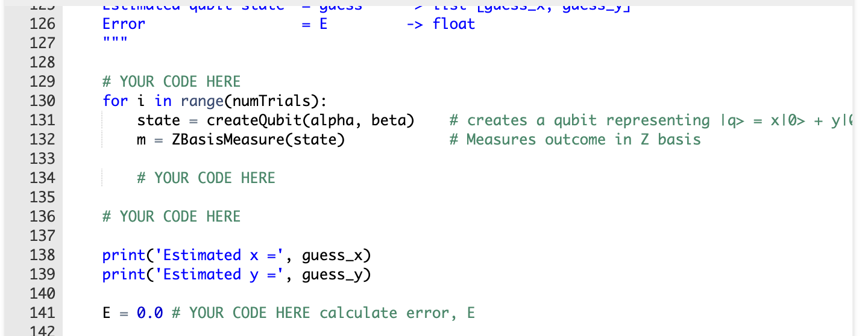The height and width of the screenshot is (336, 868).
Task: Click the 'Error' word on line 126
Action: (x=124, y=23)
